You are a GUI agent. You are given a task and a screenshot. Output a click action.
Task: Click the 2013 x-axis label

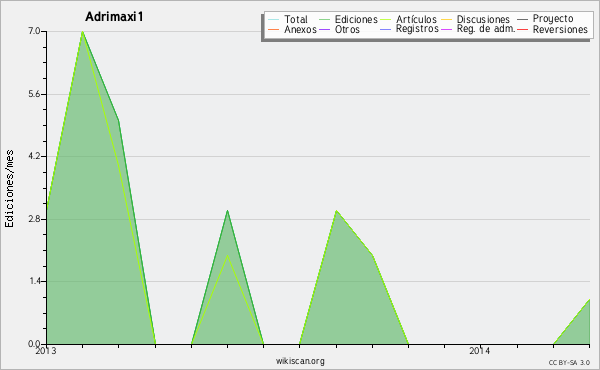tap(46, 351)
